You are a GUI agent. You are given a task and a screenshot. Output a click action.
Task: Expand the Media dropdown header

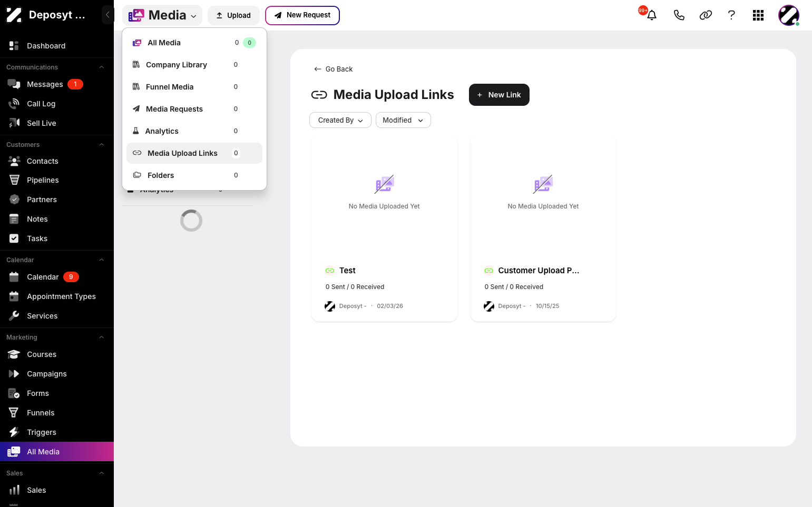click(162, 15)
